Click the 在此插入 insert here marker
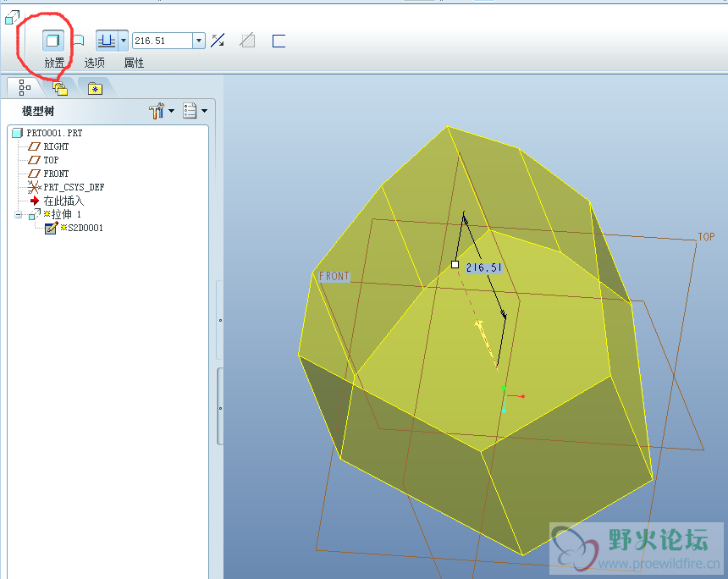Image resolution: width=728 pixels, height=579 pixels. tap(63, 201)
